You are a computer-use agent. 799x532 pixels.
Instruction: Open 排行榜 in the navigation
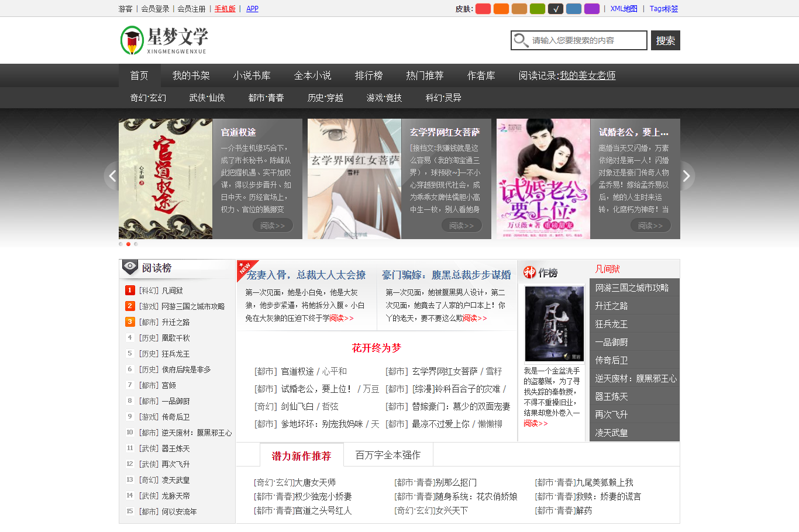coord(369,75)
